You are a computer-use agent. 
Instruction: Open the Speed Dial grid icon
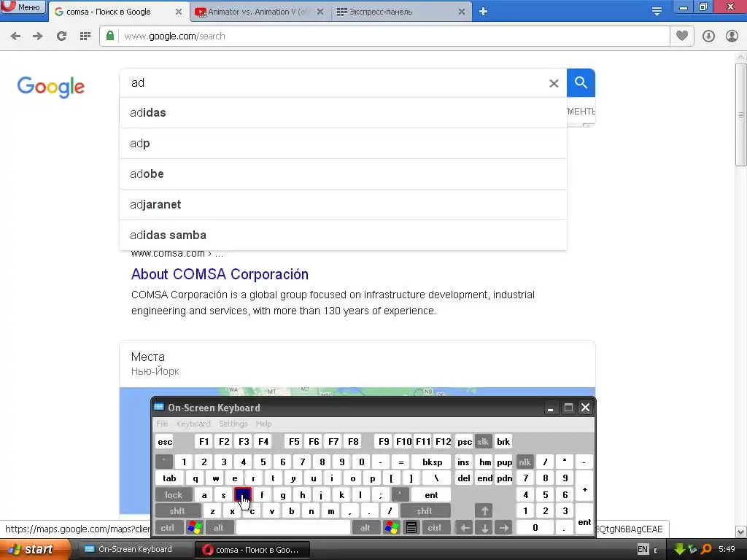[x=85, y=36]
